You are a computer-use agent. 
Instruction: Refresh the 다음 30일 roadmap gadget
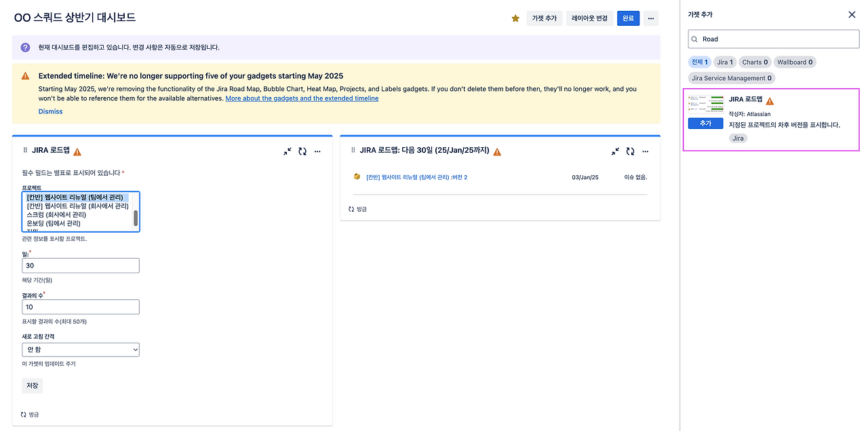[630, 151]
